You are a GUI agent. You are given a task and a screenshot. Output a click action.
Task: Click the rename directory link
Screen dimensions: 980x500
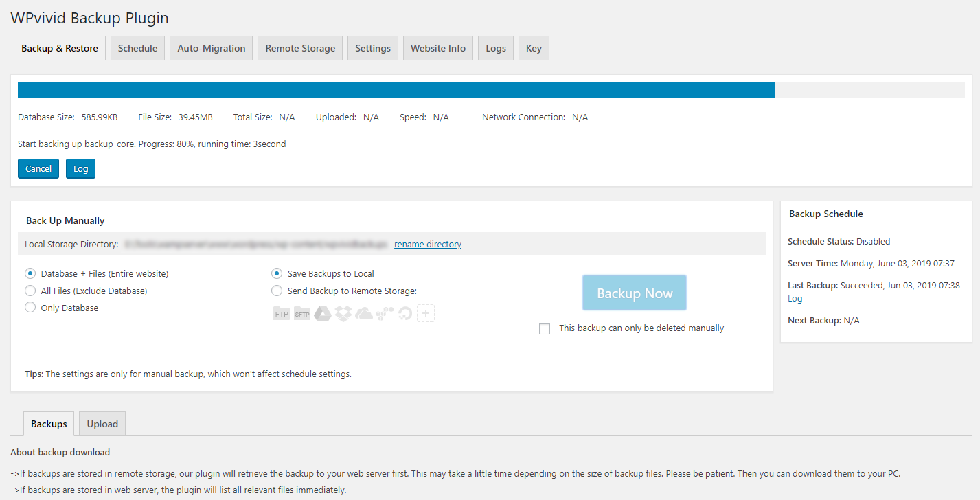(427, 244)
